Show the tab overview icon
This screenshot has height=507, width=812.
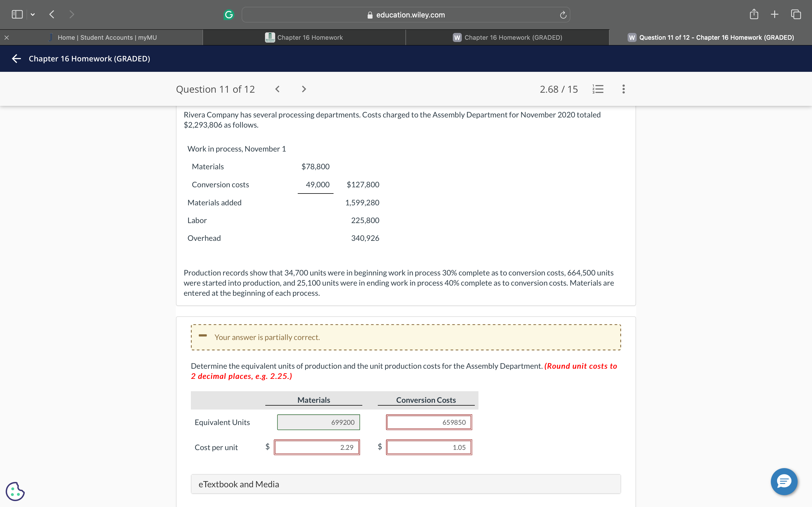796,14
